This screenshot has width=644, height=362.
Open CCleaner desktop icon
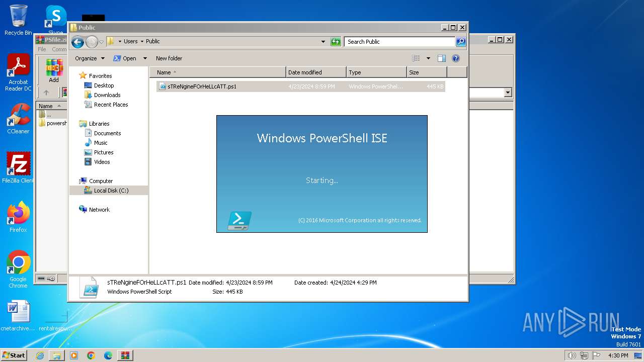[18, 119]
